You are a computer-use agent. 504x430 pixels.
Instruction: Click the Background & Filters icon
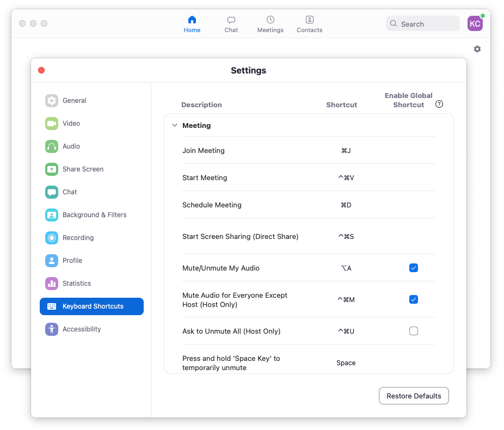52,215
